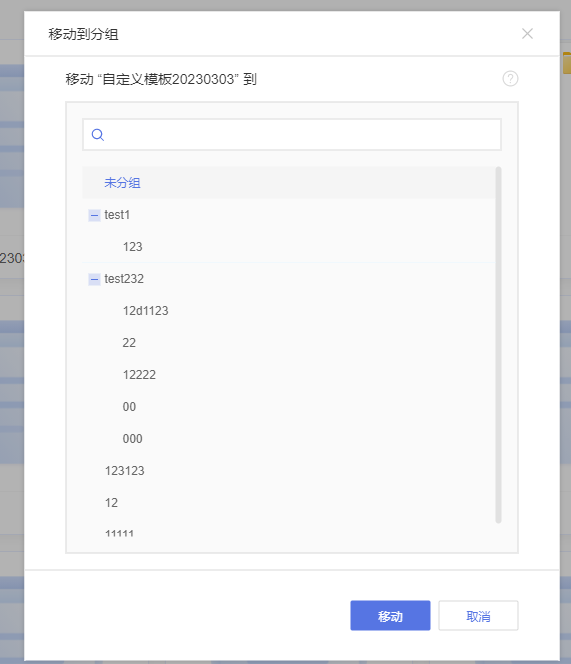
Task: Click the help question mark icon
Action: coord(510,79)
